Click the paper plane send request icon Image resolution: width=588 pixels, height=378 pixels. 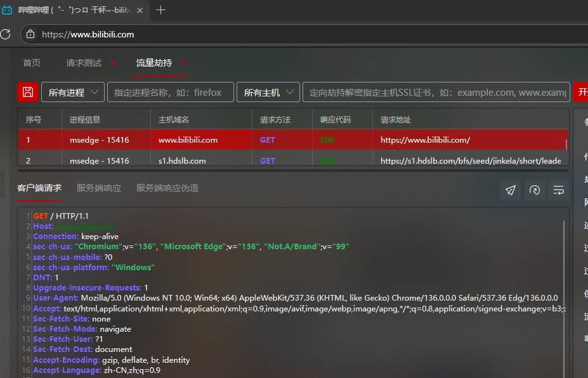point(510,190)
